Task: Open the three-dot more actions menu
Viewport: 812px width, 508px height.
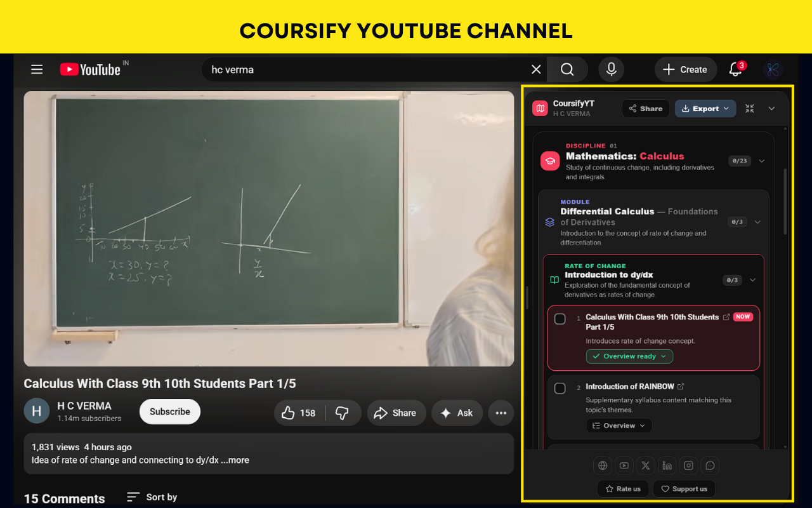Action: (501, 413)
